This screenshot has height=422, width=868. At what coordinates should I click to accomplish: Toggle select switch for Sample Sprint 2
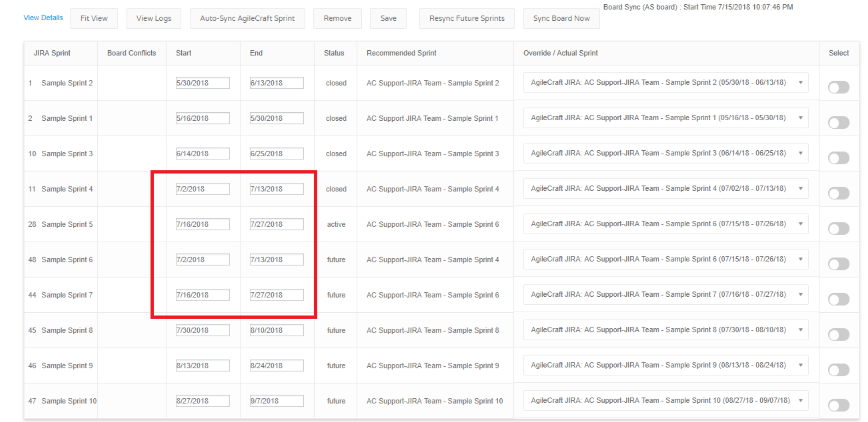click(x=839, y=87)
